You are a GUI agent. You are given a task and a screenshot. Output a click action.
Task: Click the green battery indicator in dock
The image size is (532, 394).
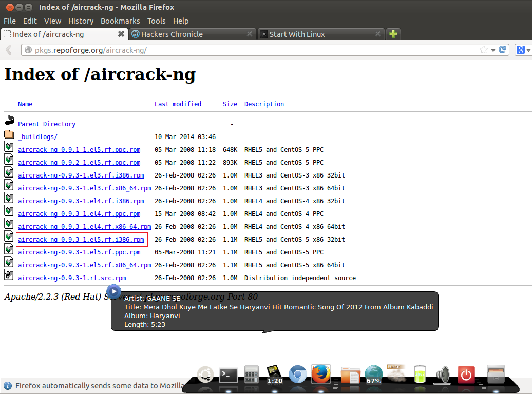tap(420, 375)
